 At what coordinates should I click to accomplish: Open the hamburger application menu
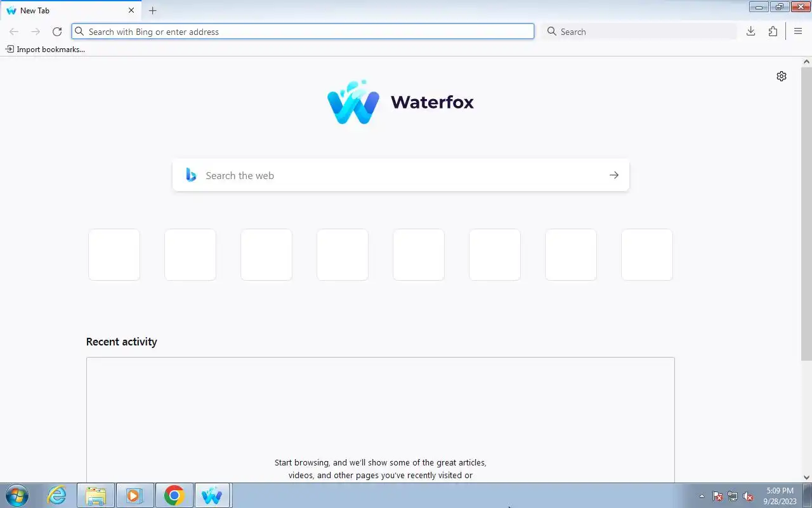pyautogui.click(x=798, y=31)
